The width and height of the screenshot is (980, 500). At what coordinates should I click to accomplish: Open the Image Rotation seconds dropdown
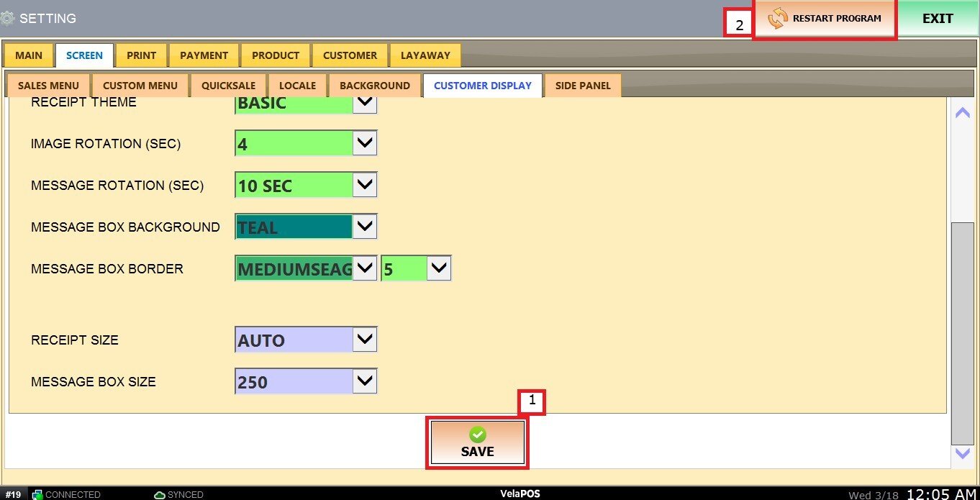pos(365,143)
